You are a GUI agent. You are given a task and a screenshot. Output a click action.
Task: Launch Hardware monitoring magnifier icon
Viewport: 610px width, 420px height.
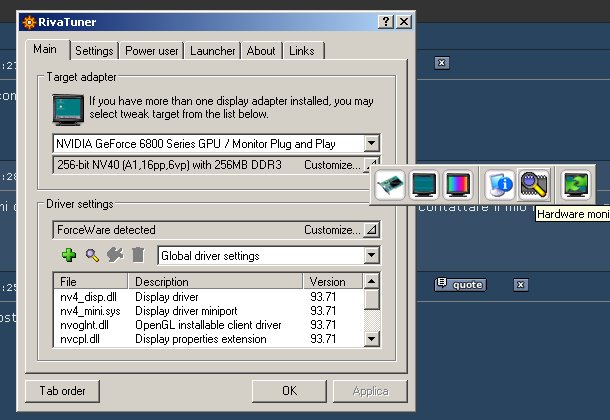(x=535, y=184)
